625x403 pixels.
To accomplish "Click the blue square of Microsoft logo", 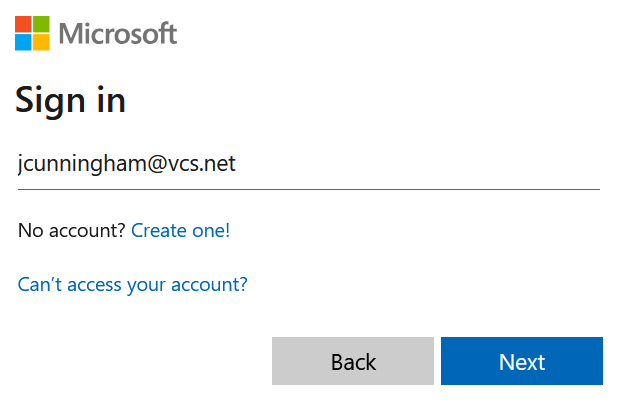I will coord(23,41).
